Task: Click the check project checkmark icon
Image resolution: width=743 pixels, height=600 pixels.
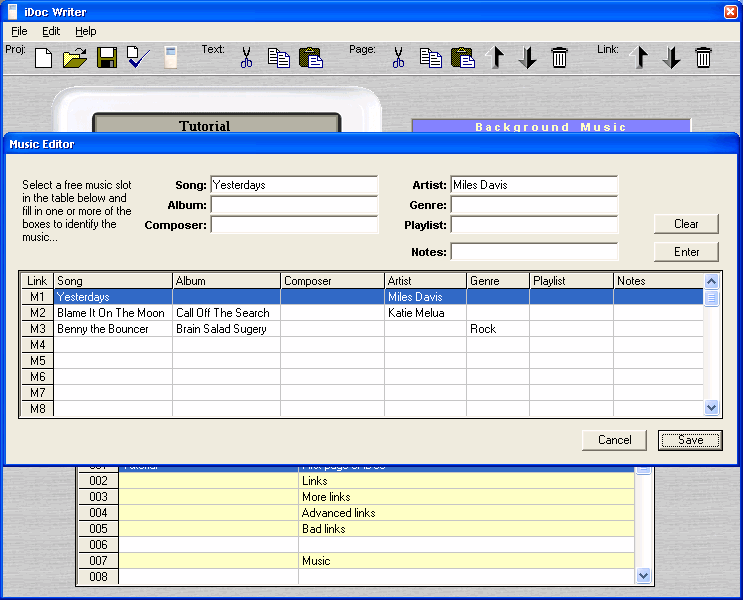Action: [x=138, y=58]
